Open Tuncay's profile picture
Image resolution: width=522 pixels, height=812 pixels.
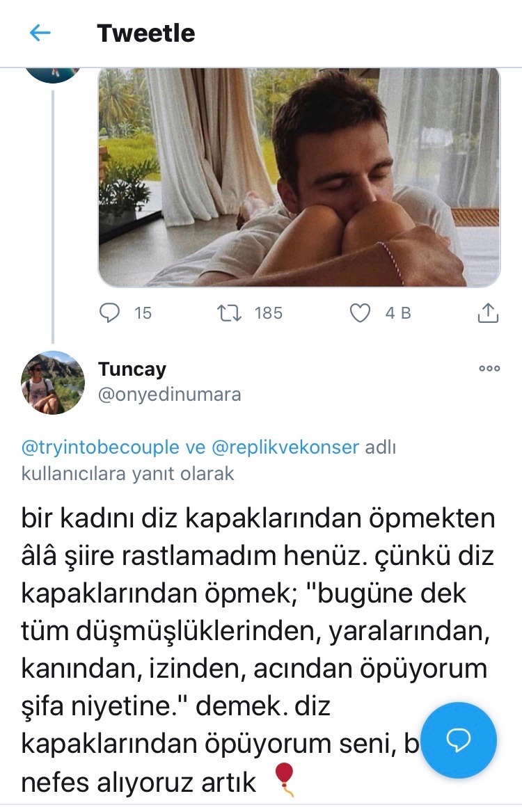[53, 383]
